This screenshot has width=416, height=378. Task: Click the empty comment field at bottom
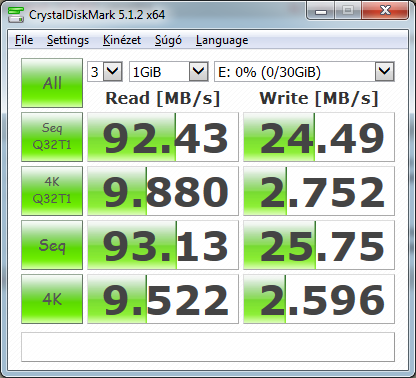click(x=208, y=347)
